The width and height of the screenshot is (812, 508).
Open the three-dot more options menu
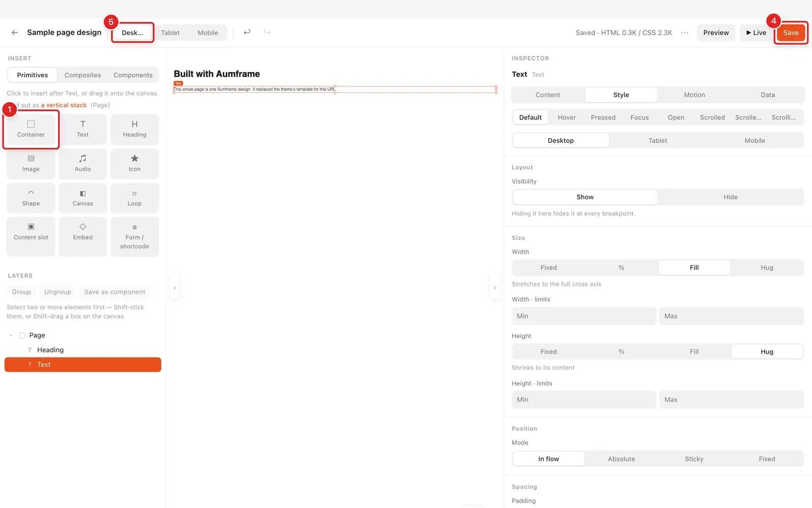pos(685,33)
